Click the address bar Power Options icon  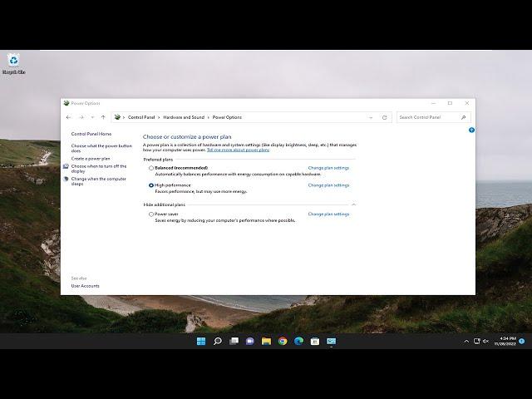tap(117, 117)
